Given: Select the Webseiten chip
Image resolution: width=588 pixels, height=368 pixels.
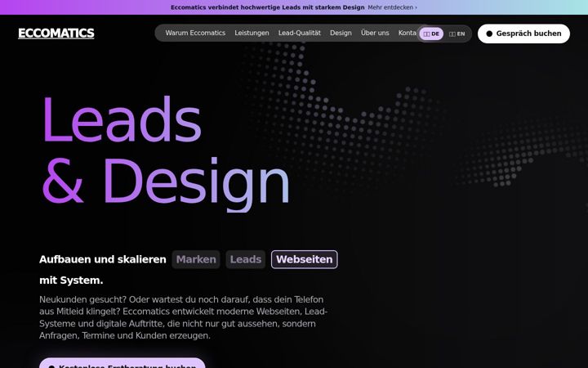Looking at the screenshot, I should click(x=304, y=259).
